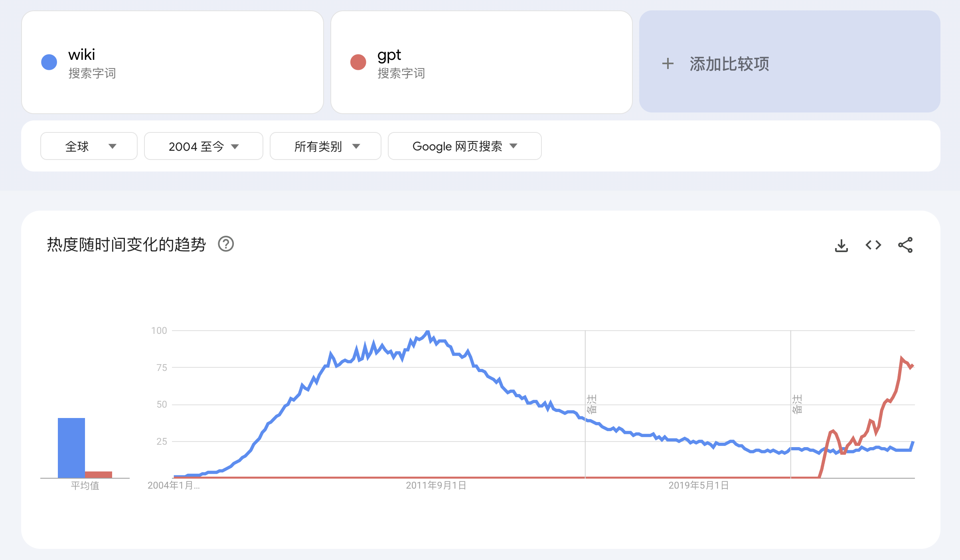This screenshot has height=560, width=960.
Task: Download the trend chart data as CSV
Action: pyautogui.click(x=841, y=245)
